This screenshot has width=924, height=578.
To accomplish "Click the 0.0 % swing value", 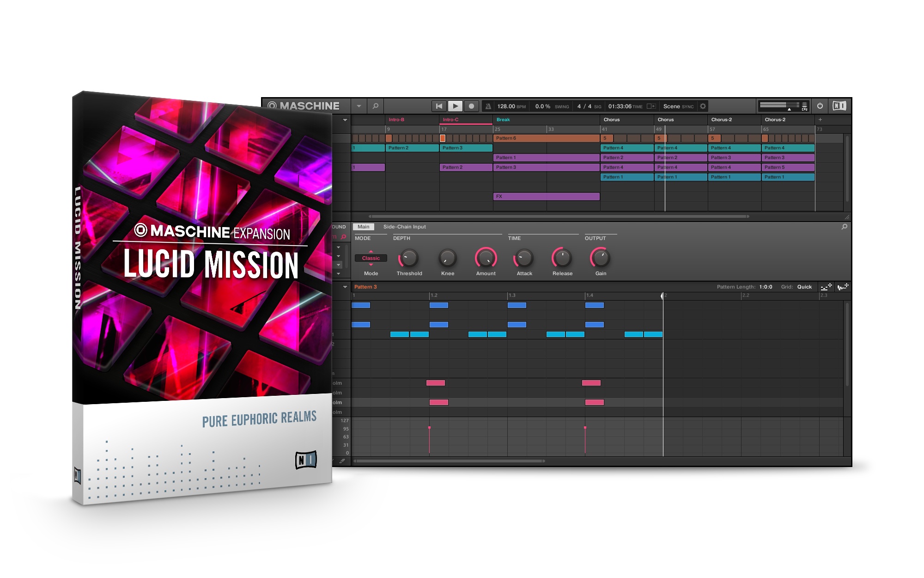I will point(542,106).
